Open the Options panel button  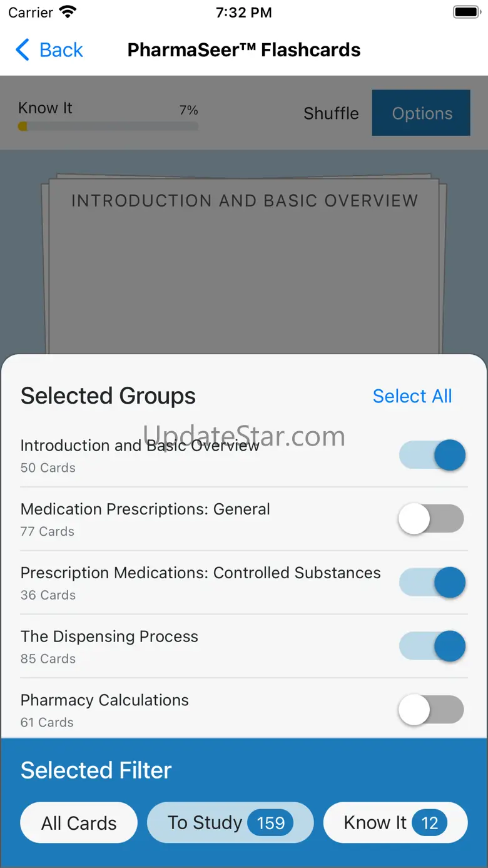click(421, 113)
